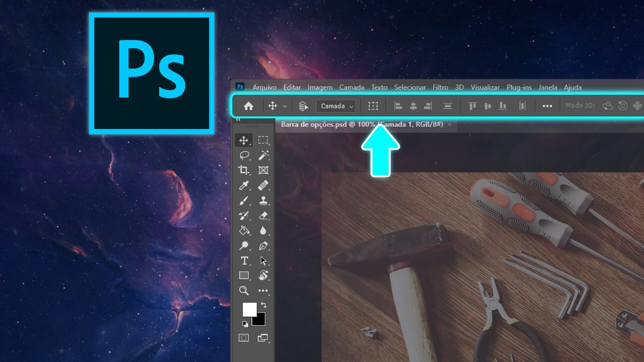This screenshot has width=644, height=362.
Task: Open the Selecionar menu
Action: coord(410,87)
